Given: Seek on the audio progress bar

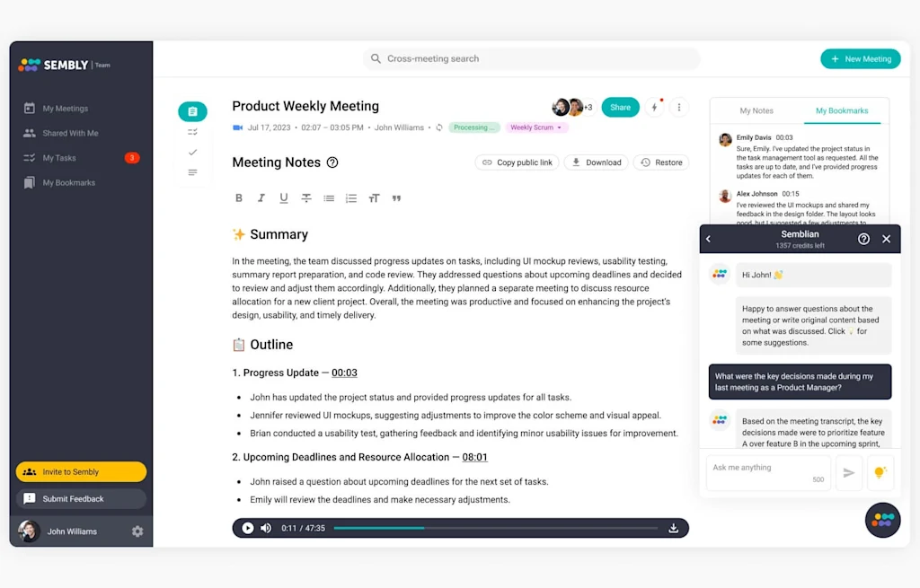Looking at the screenshot, I should (x=496, y=528).
